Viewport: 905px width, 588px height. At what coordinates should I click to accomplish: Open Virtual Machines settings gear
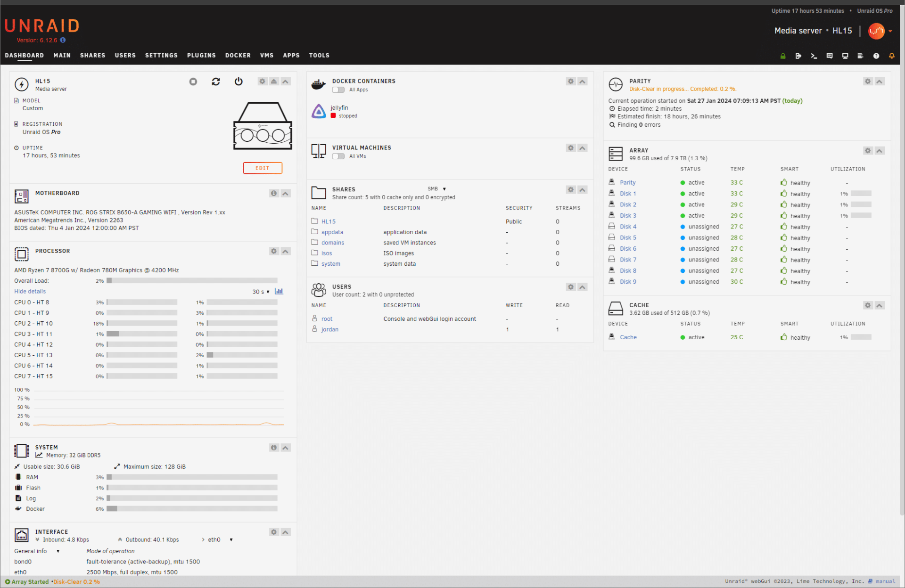(x=571, y=148)
